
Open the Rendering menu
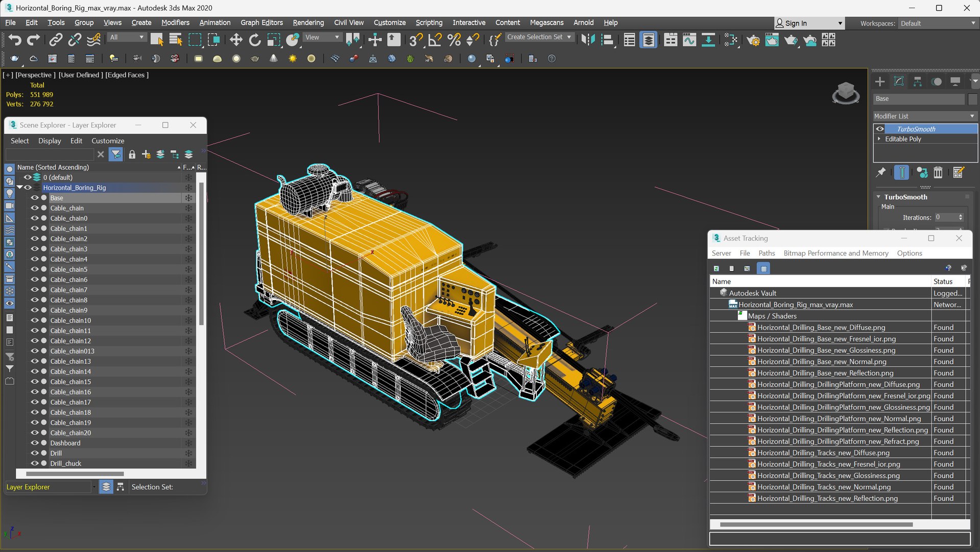pos(308,22)
